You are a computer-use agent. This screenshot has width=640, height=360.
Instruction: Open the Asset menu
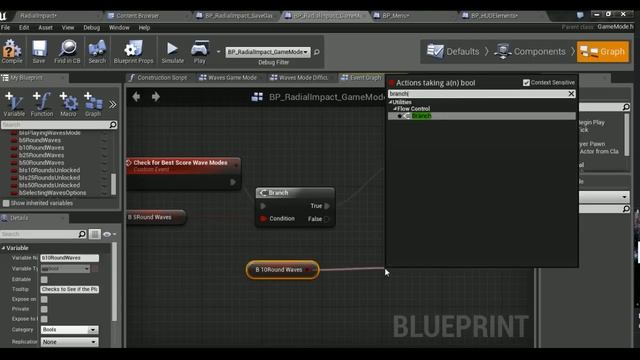45,28
